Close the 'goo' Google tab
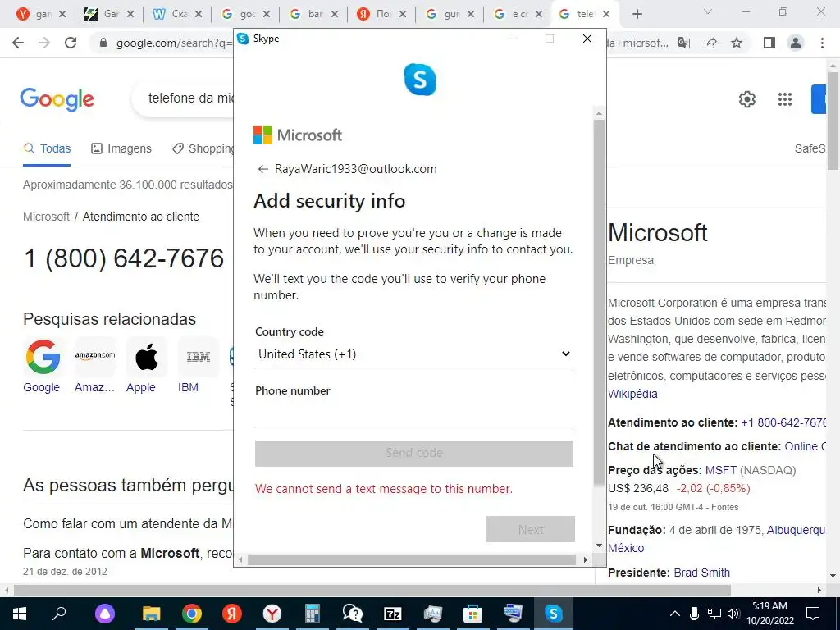840x630 pixels. (267, 15)
